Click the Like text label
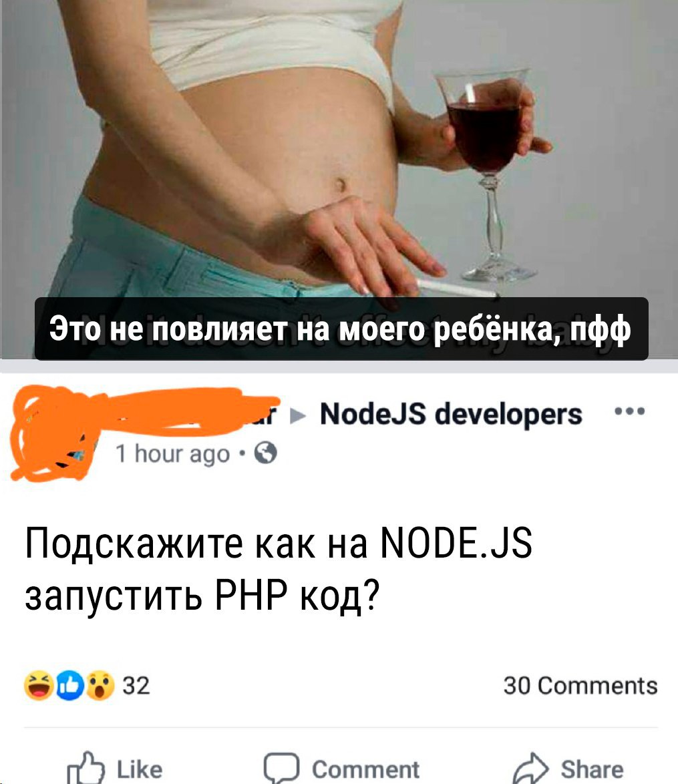This screenshot has width=678, height=784. [x=140, y=769]
